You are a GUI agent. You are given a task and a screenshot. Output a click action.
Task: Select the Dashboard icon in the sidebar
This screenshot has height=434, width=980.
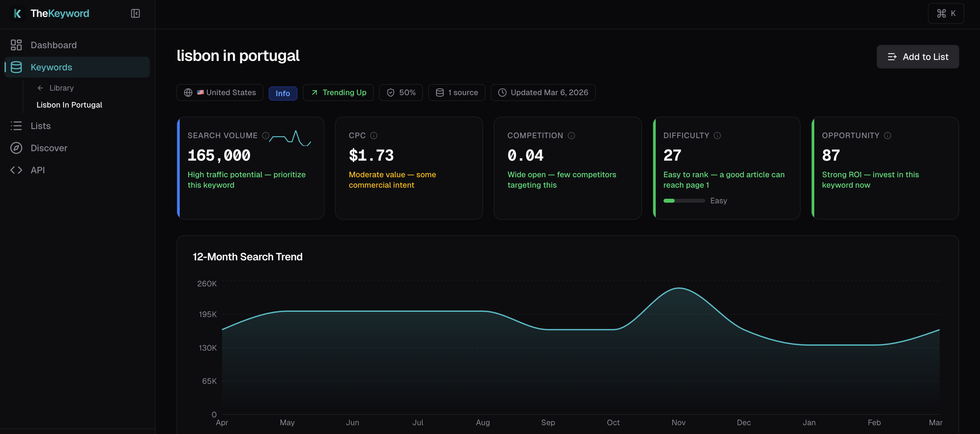[x=16, y=45]
